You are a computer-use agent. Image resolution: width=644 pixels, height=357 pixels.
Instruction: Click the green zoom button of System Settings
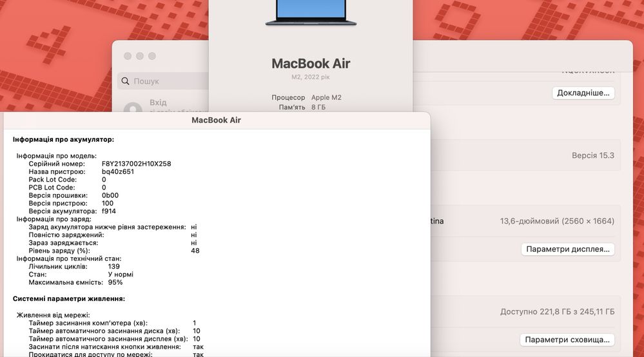click(152, 56)
